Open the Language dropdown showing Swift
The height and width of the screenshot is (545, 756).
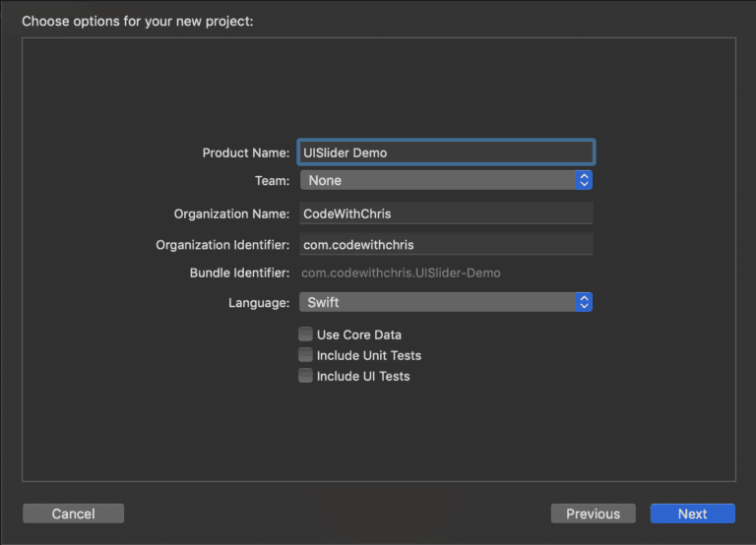446,302
